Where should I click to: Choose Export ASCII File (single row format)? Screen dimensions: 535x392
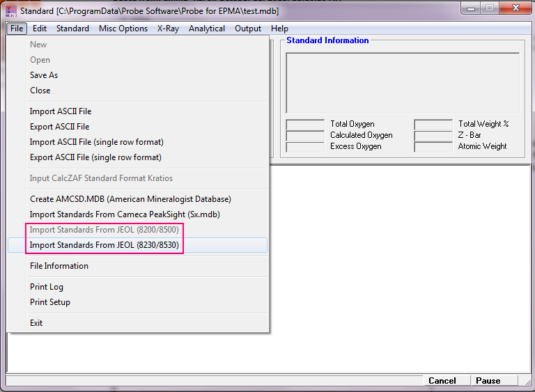click(x=95, y=157)
